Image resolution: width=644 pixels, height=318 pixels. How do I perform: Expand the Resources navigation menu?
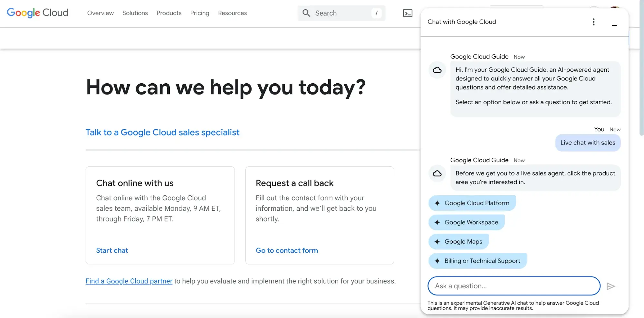click(232, 13)
